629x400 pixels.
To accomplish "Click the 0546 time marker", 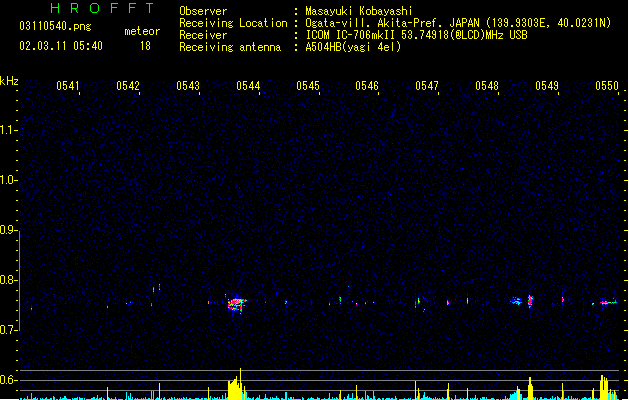I will 367,86.
